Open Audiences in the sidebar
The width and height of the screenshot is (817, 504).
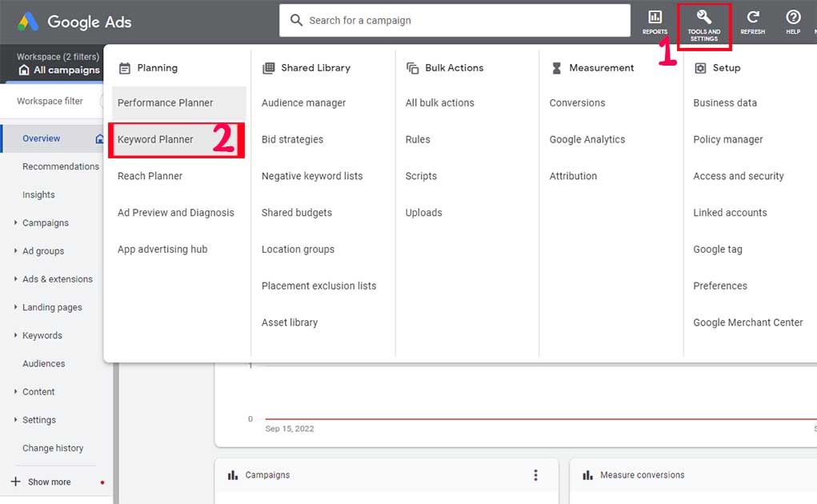[x=44, y=363]
